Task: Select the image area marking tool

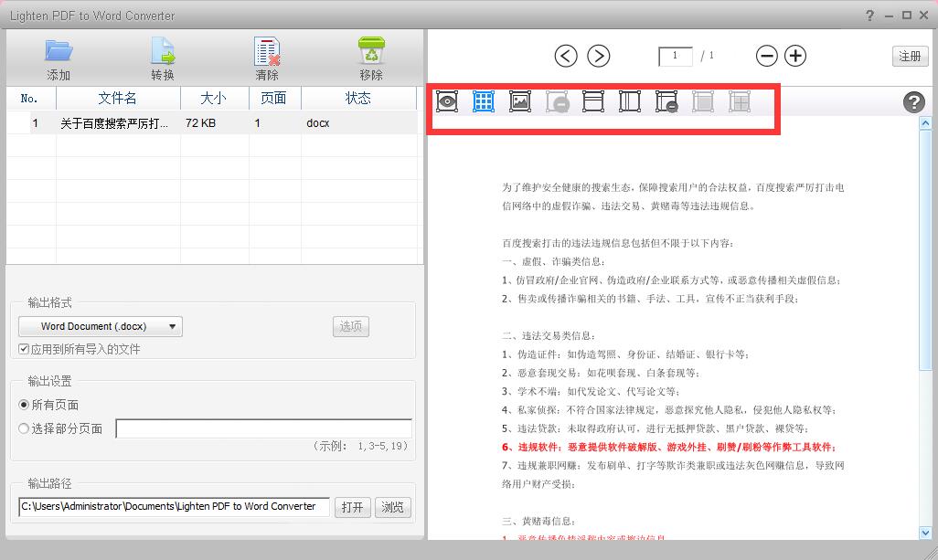Action: pos(520,102)
